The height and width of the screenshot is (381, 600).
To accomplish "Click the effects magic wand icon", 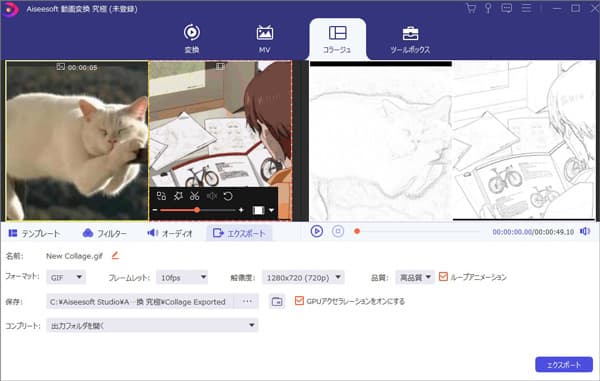I will (178, 196).
